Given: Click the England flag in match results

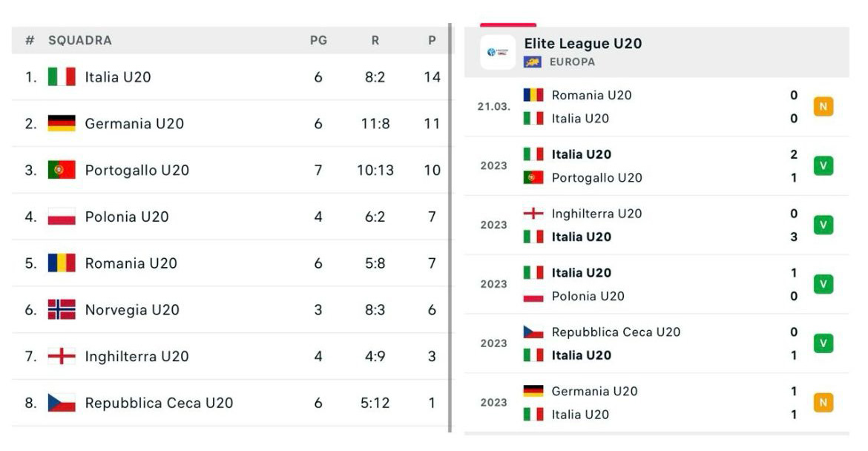Looking at the screenshot, I should [533, 214].
